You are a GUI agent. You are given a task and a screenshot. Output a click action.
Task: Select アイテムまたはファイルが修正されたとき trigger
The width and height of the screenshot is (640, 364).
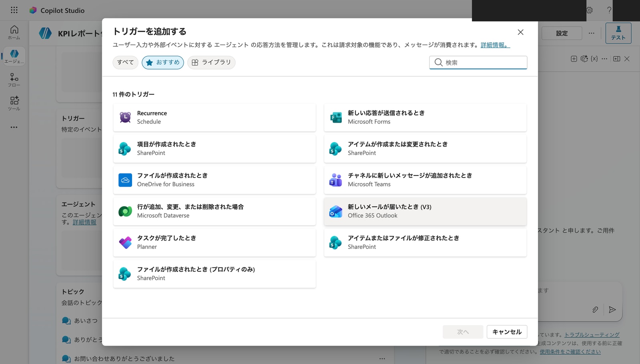click(x=425, y=243)
